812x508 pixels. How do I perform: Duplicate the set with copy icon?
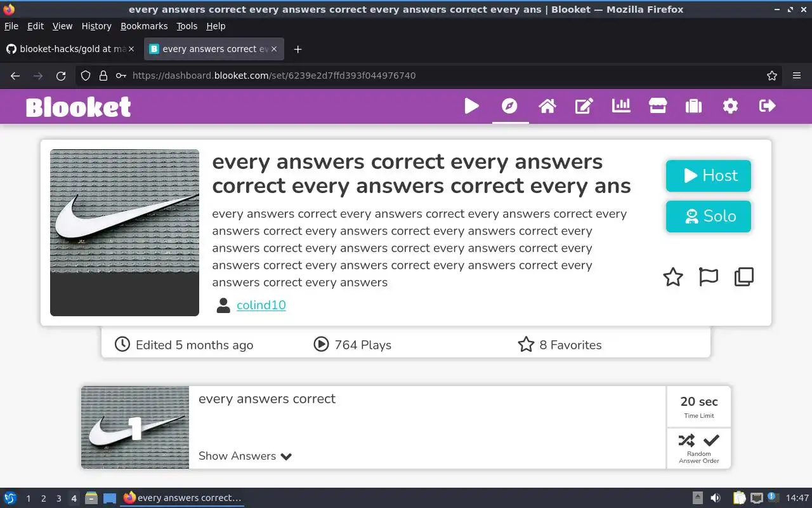tap(743, 277)
